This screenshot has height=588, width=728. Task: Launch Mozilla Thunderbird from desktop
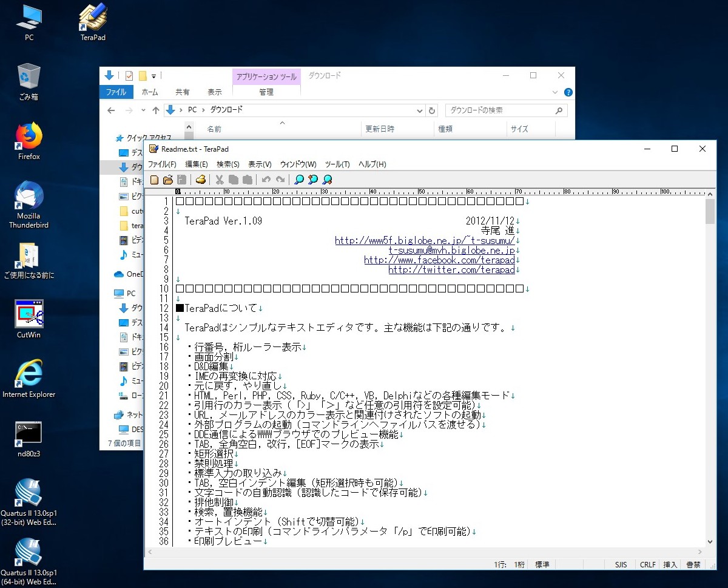[29, 205]
